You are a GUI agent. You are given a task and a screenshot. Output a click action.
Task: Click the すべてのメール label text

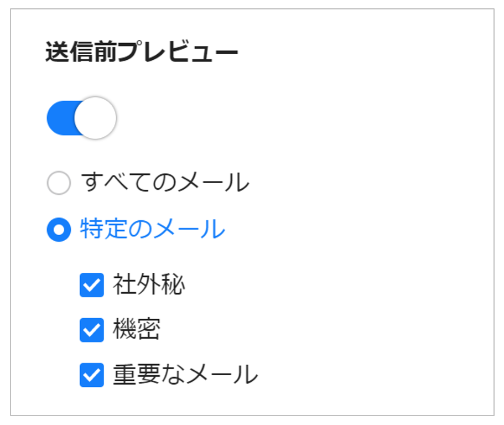point(165,183)
